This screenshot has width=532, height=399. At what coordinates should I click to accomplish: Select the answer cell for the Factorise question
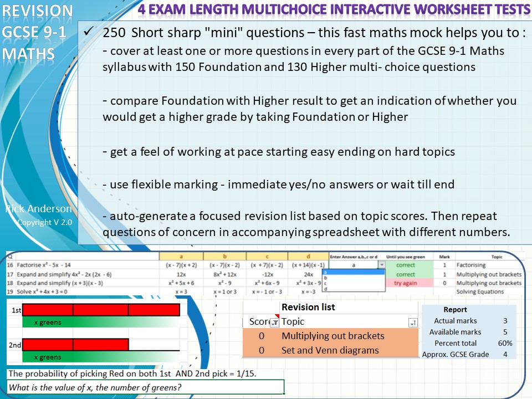point(354,265)
